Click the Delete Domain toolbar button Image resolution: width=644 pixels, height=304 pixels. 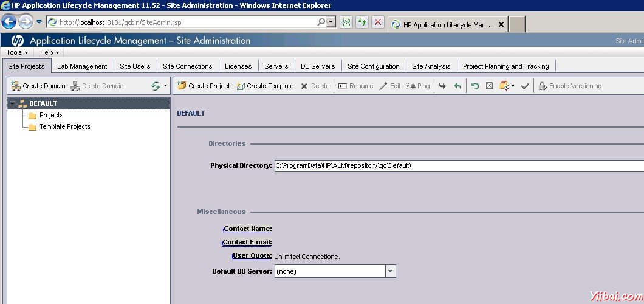click(x=97, y=86)
